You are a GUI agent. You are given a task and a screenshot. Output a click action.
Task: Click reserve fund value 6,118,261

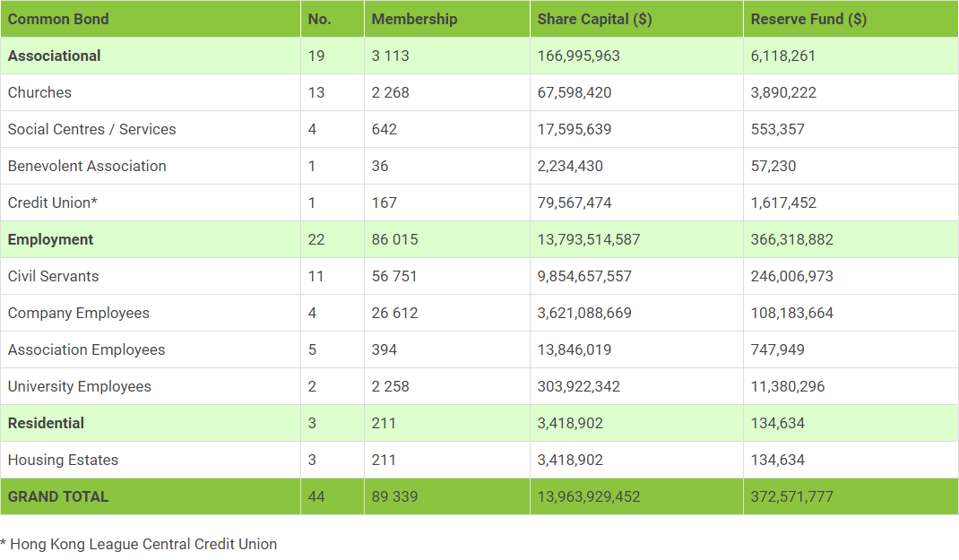click(x=782, y=56)
